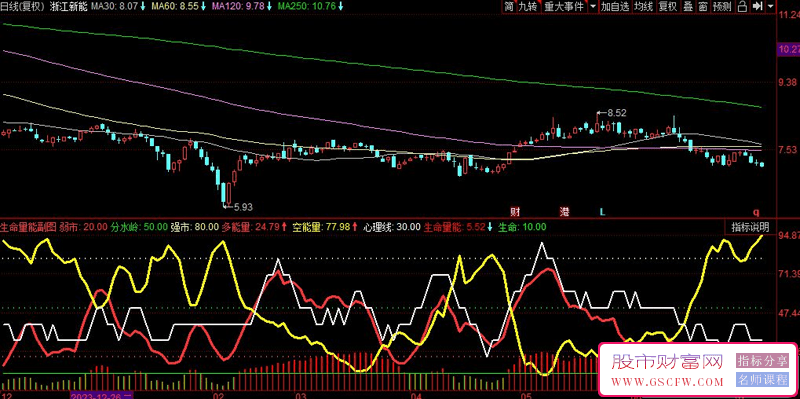Open the 复权 adjustment menu
This screenshot has width=800, height=399.
pyautogui.click(x=667, y=7)
